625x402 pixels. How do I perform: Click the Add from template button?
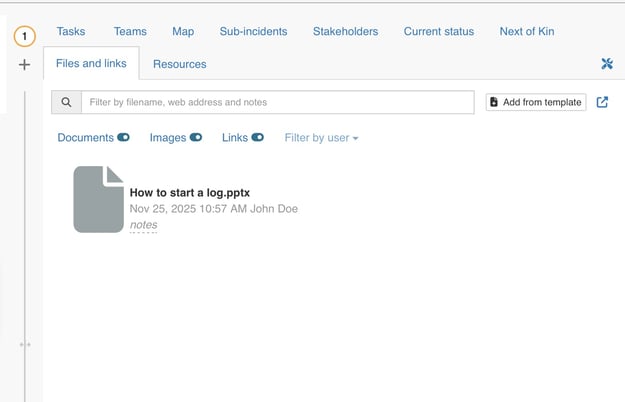(536, 102)
